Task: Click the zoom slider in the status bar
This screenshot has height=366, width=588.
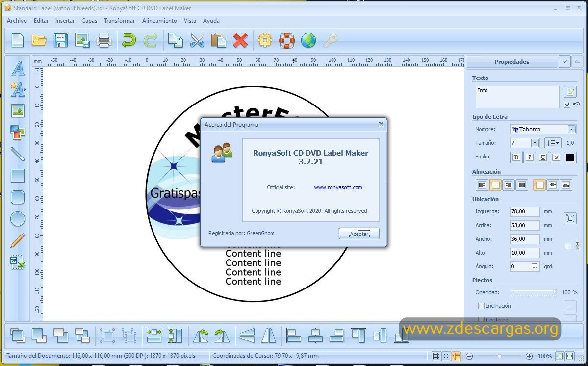Action: pos(499,356)
